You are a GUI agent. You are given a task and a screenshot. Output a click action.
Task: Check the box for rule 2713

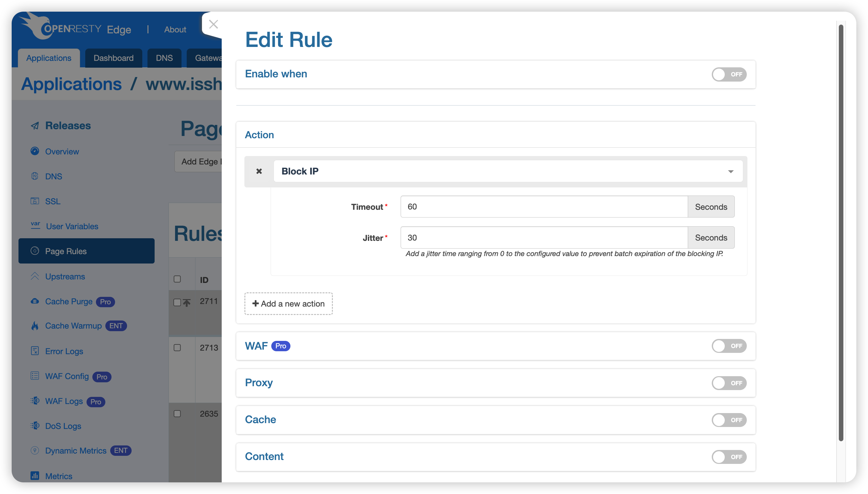tap(177, 348)
